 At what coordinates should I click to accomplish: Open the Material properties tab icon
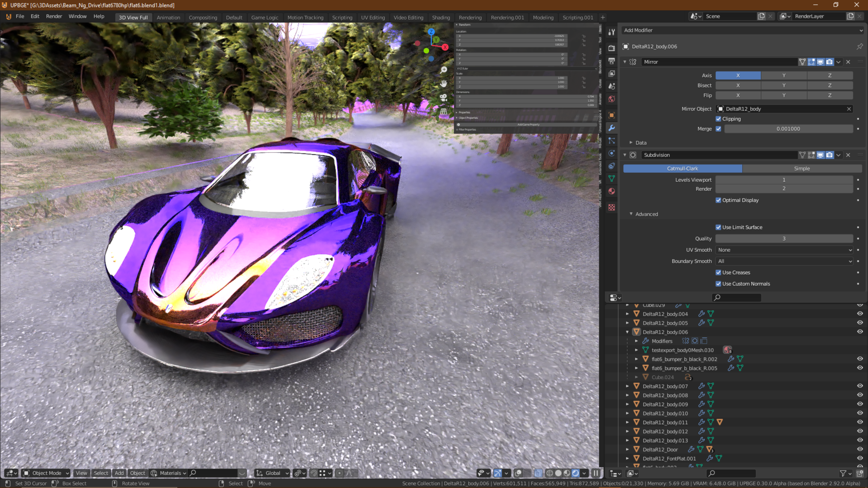pyautogui.click(x=612, y=191)
